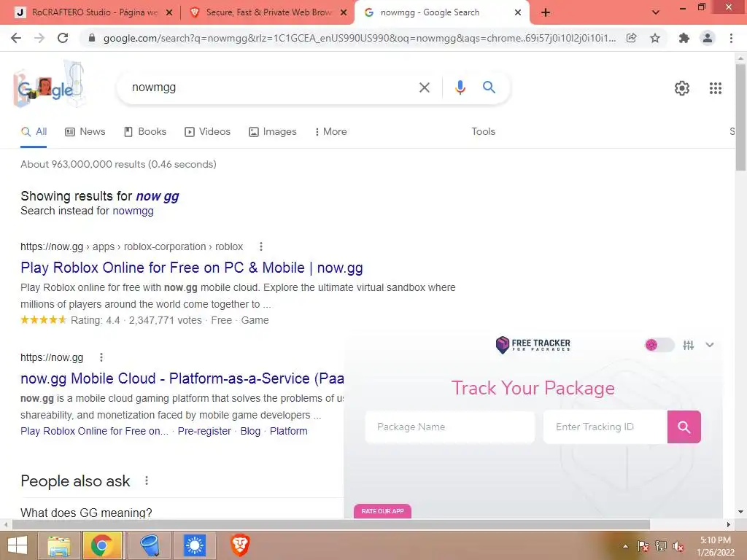Viewport: 747px width, 560px height.
Task: Open the options menu beside the https://now.gg result
Action: pos(101,357)
